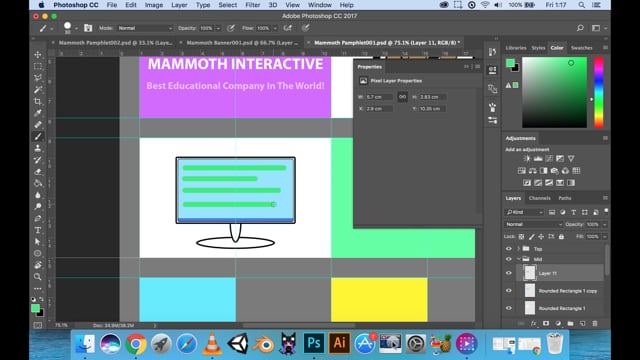Viewport: 640px width, 360px height.
Task: Toggle visibility of the Mid group
Action: [509, 259]
